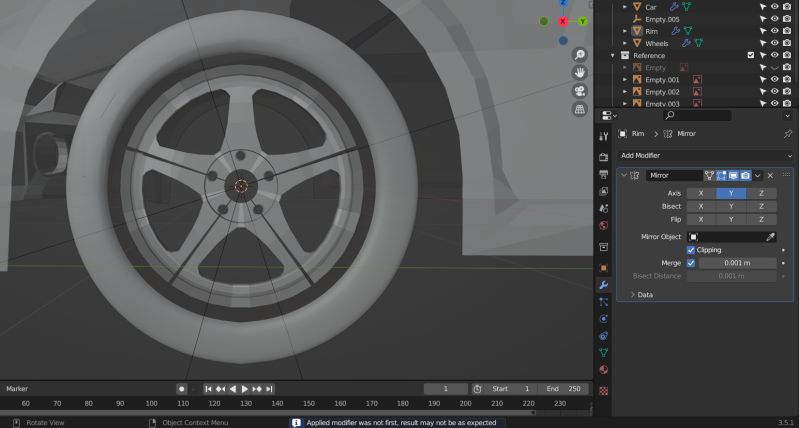Image resolution: width=799 pixels, height=428 pixels.
Task: Toggle auto keying record button
Action: click(x=181, y=389)
